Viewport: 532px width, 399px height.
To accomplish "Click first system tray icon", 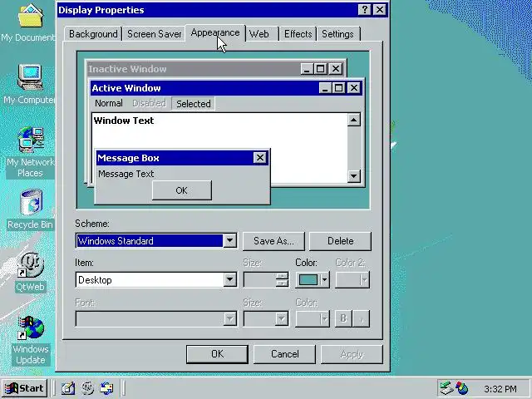I will pyautogui.click(x=446, y=388).
